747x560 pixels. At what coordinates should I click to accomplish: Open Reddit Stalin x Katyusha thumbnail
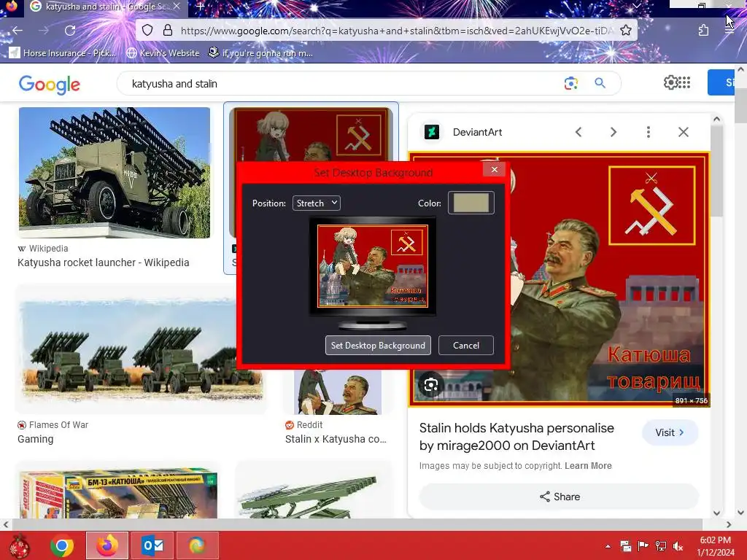[x=338, y=392]
